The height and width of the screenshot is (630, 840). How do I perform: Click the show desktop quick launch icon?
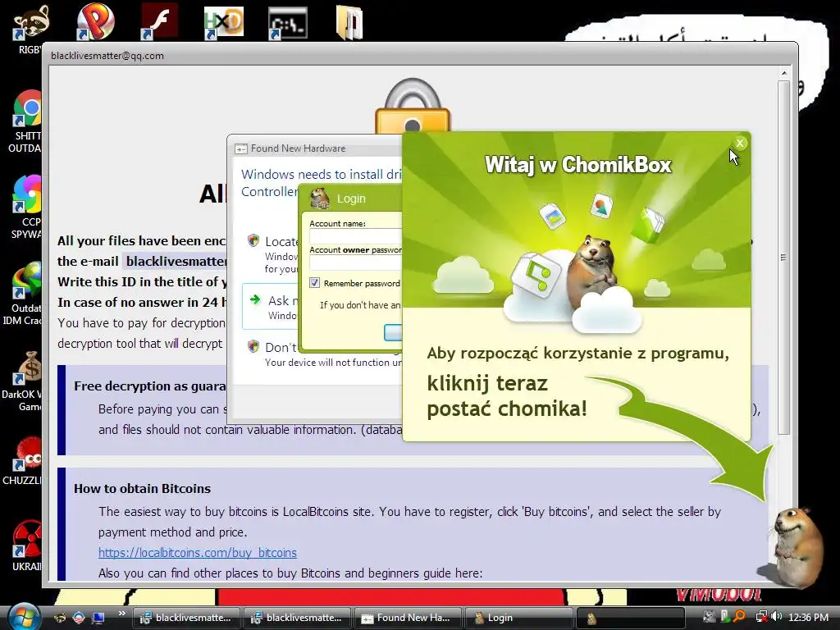98,618
